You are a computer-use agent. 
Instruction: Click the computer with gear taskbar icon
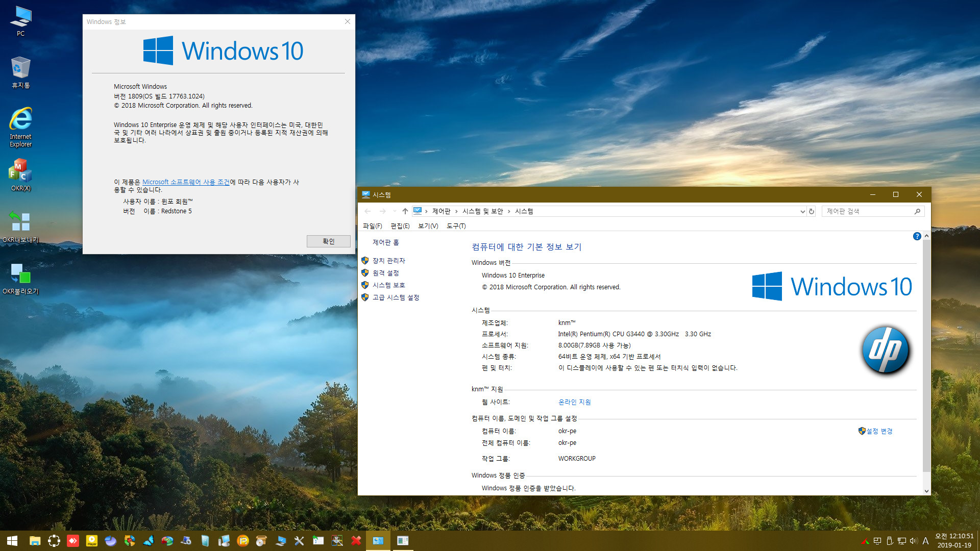[186, 541]
